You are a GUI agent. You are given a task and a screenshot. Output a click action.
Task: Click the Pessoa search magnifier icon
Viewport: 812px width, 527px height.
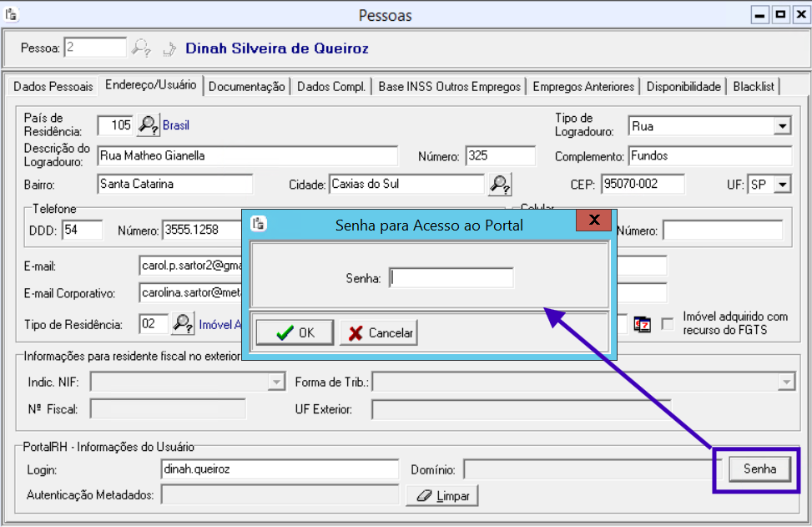[x=141, y=48]
